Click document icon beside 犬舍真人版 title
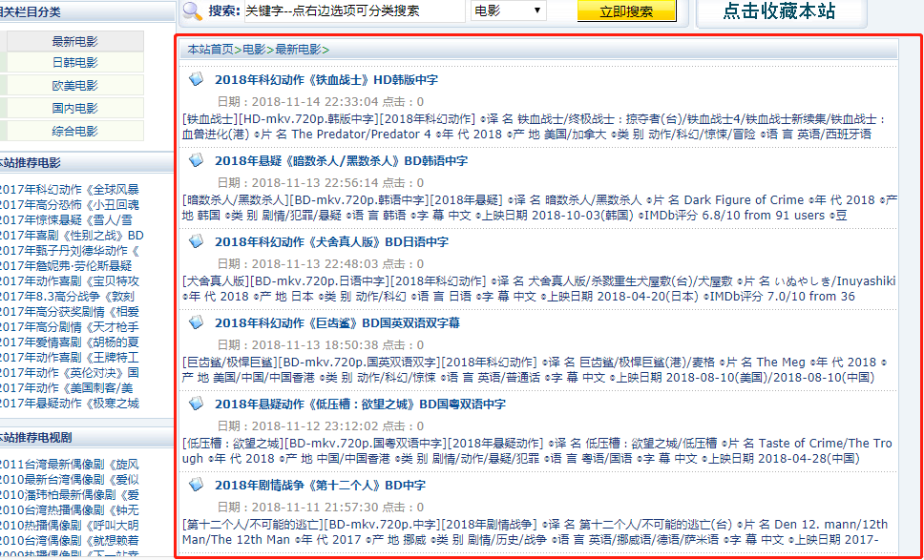The image size is (924, 560). tap(196, 240)
